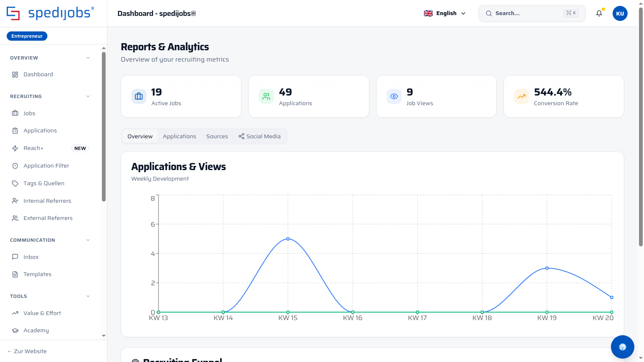Open the KU user avatar menu
644x362 pixels.
[x=620, y=13]
